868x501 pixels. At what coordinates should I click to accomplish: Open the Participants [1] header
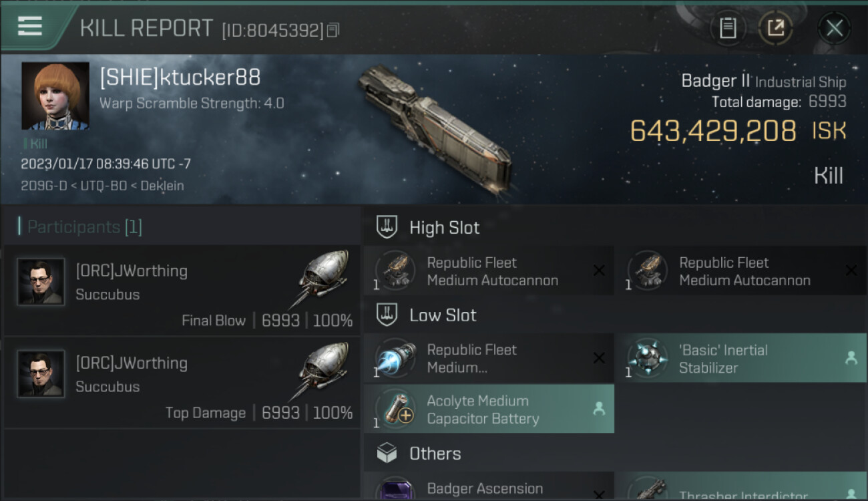(80, 226)
